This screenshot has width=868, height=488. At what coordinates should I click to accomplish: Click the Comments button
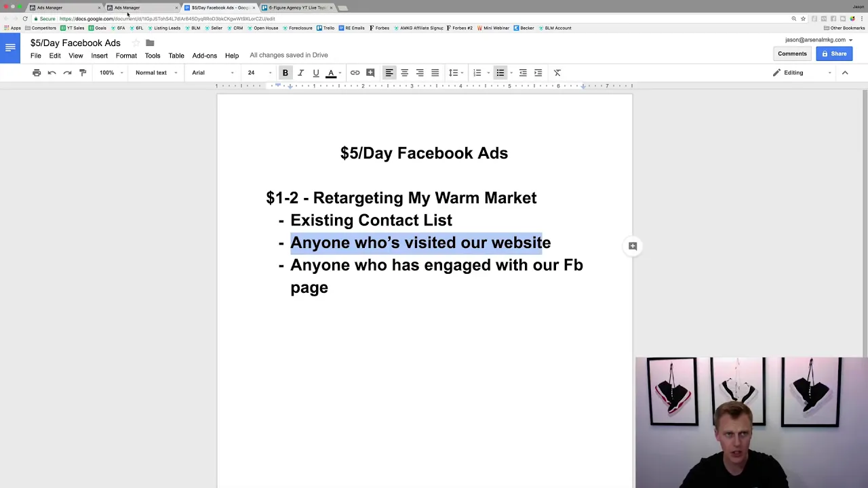[792, 54]
